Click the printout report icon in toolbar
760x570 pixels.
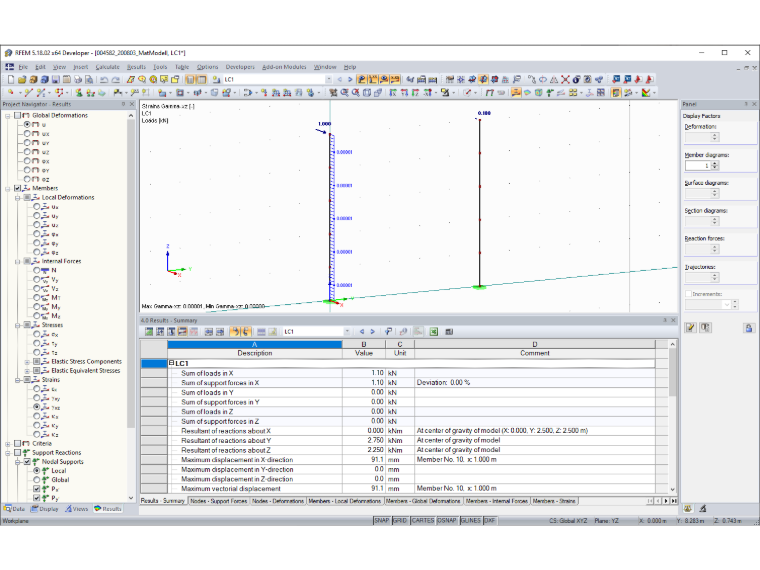pos(89,79)
